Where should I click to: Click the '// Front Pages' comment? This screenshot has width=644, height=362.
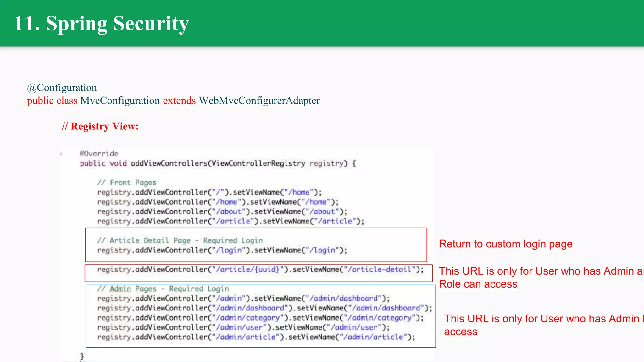[x=127, y=183]
